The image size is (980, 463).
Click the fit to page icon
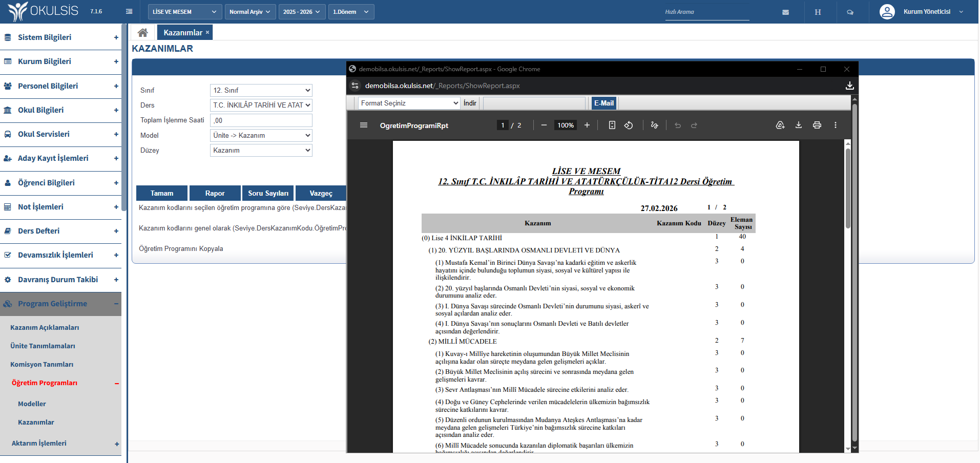coord(612,125)
